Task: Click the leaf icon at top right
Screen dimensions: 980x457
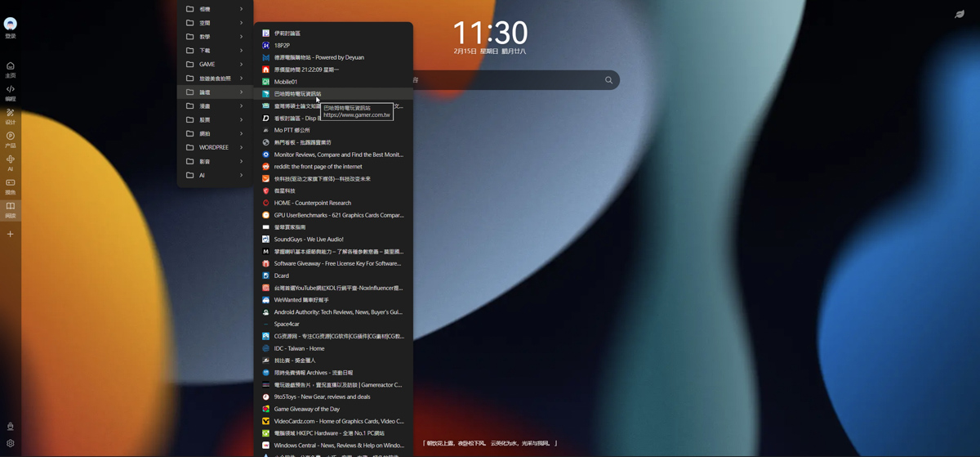Action: pyautogui.click(x=960, y=15)
